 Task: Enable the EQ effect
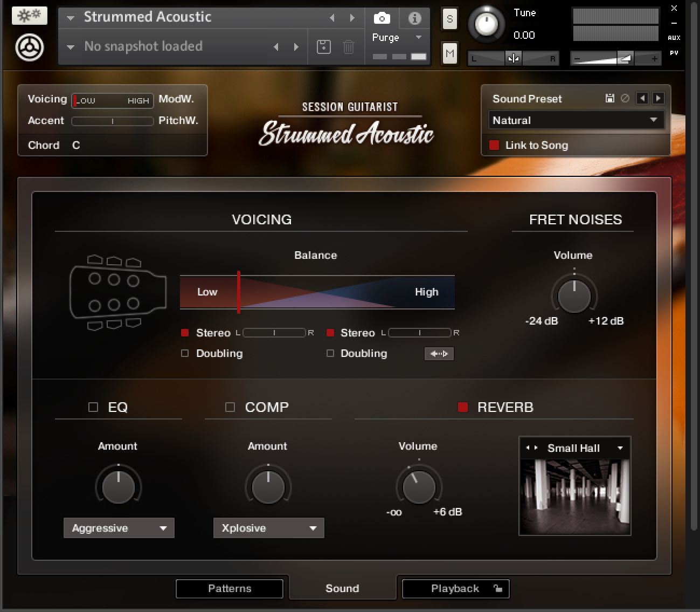[93, 407]
